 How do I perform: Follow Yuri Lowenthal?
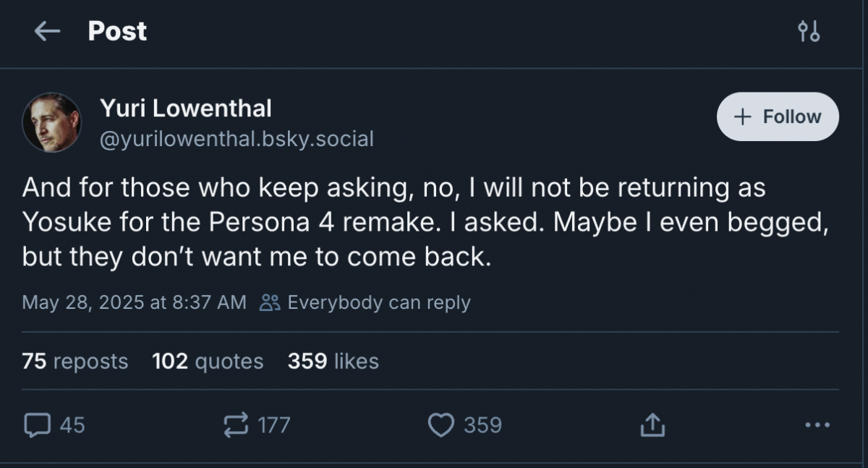[x=778, y=116]
